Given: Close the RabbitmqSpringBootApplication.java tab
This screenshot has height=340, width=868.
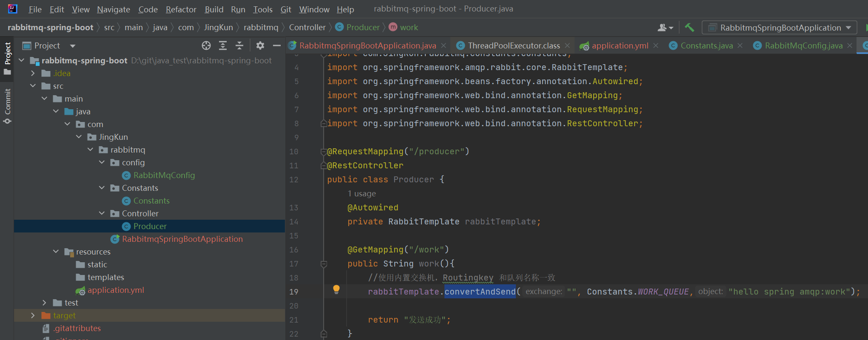Looking at the screenshot, I should (x=444, y=45).
